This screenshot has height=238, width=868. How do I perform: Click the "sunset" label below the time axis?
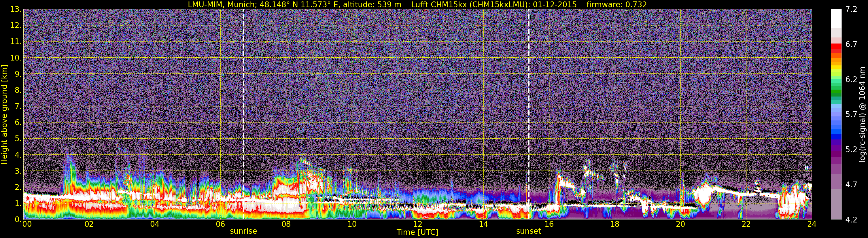pos(528,231)
